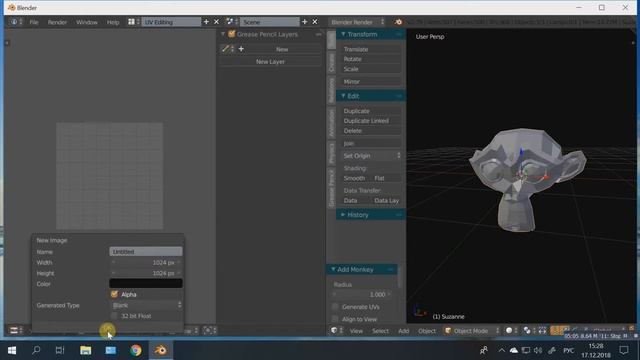The width and height of the screenshot is (640, 360).
Task: Click the black Color swatch in New Image
Action: pyautogui.click(x=146, y=284)
